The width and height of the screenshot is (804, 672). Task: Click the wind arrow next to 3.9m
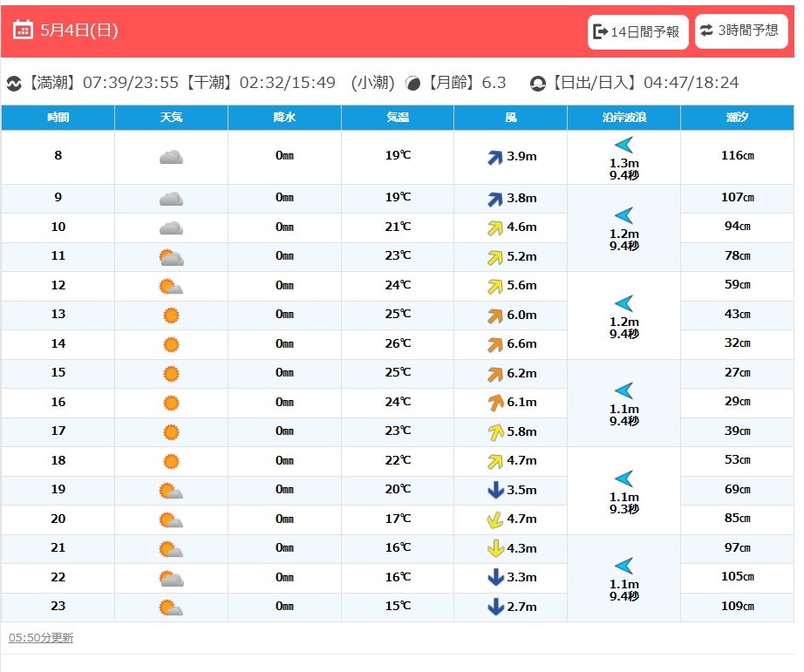(x=494, y=157)
